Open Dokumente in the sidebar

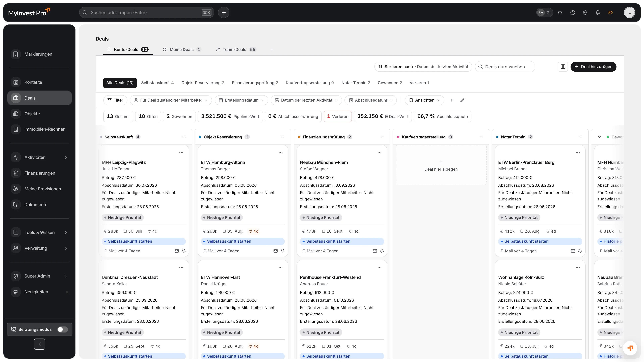click(40, 204)
